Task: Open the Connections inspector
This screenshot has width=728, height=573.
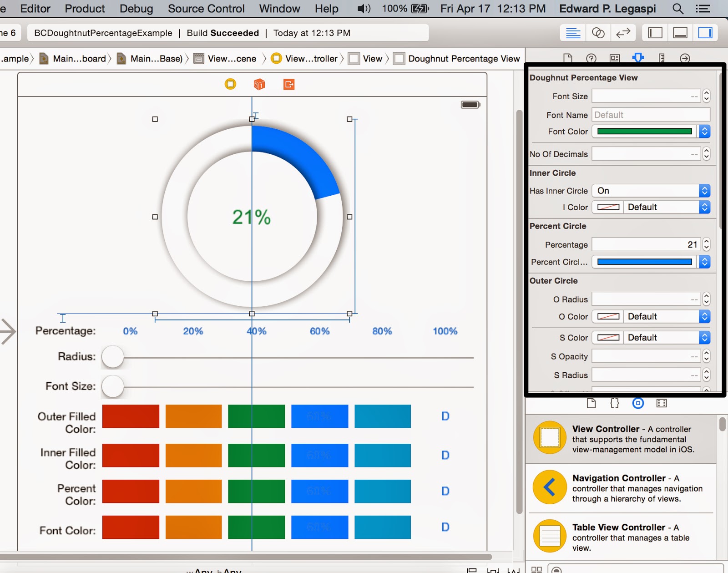Action: point(685,58)
